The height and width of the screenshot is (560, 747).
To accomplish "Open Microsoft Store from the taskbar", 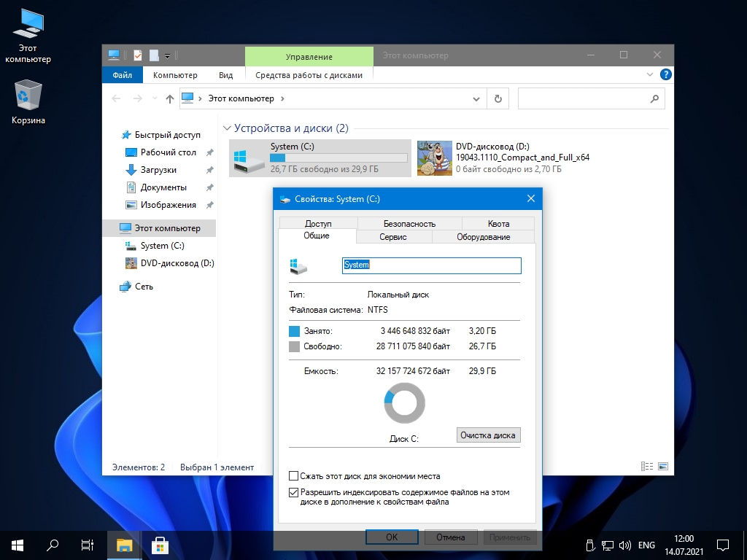I will point(160,545).
